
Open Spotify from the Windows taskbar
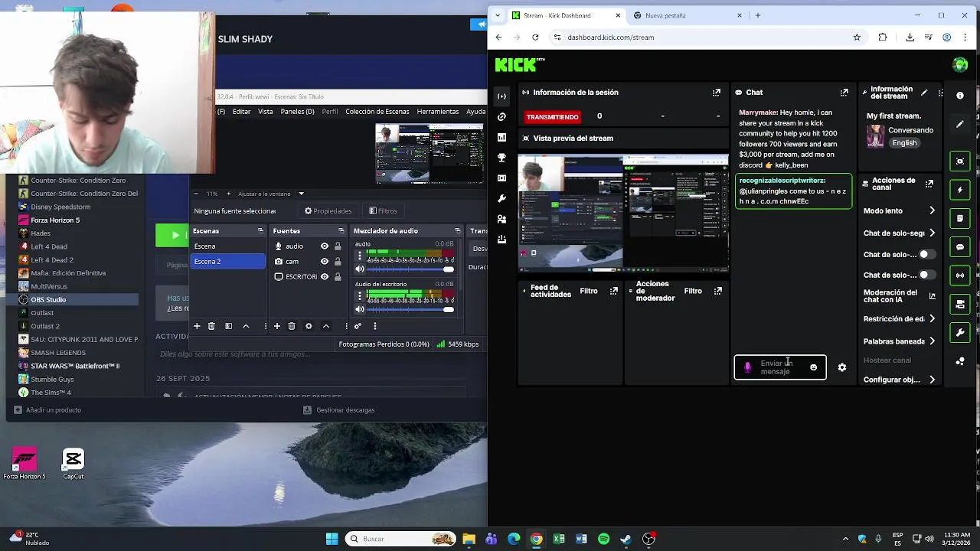tap(603, 539)
